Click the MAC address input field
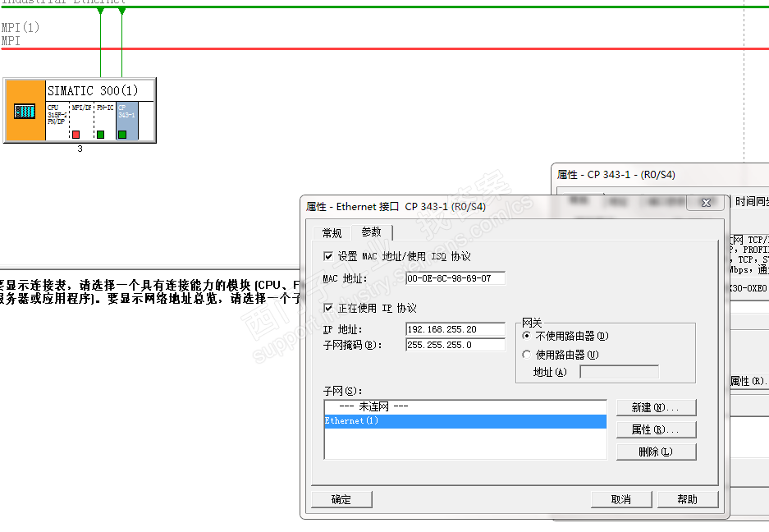 [x=455, y=278]
